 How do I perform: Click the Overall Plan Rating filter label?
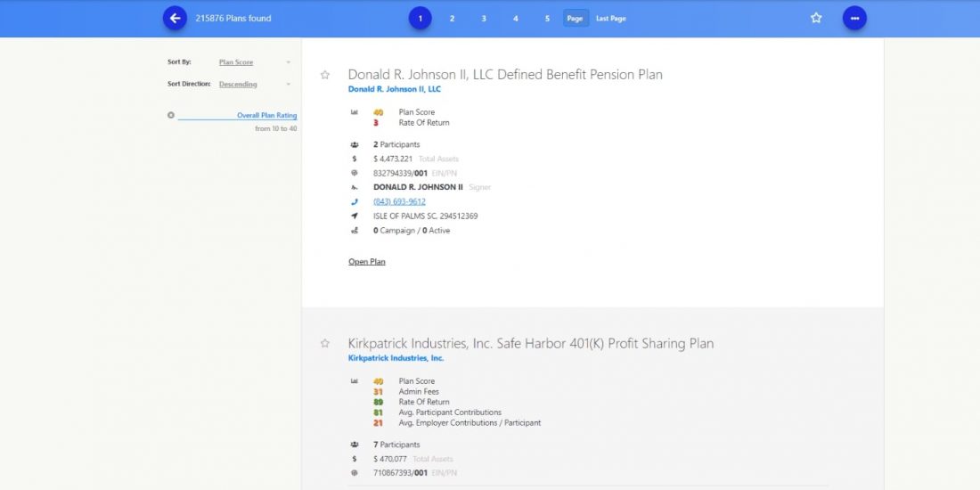point(266,115)
